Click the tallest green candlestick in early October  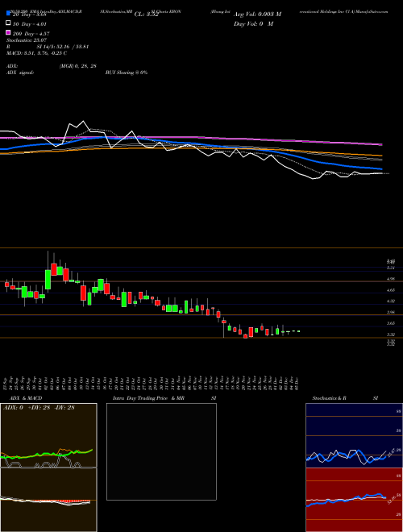click(48, 280)
